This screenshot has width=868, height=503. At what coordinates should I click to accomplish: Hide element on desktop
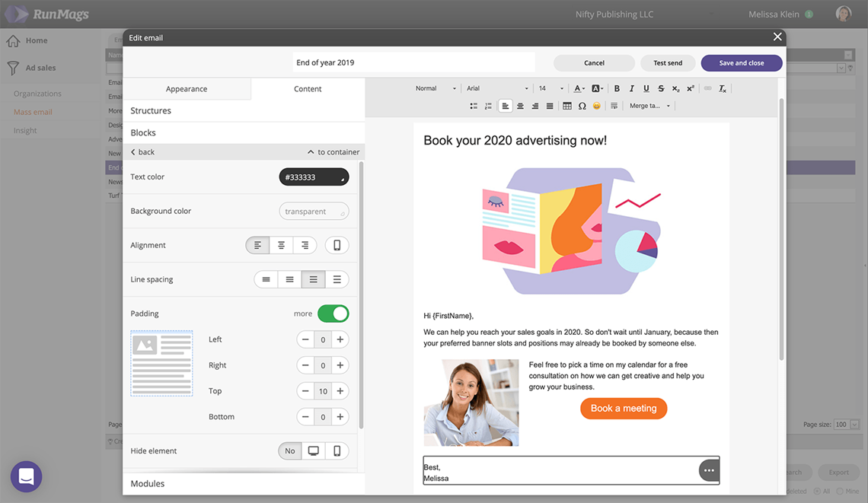point(314,451)
